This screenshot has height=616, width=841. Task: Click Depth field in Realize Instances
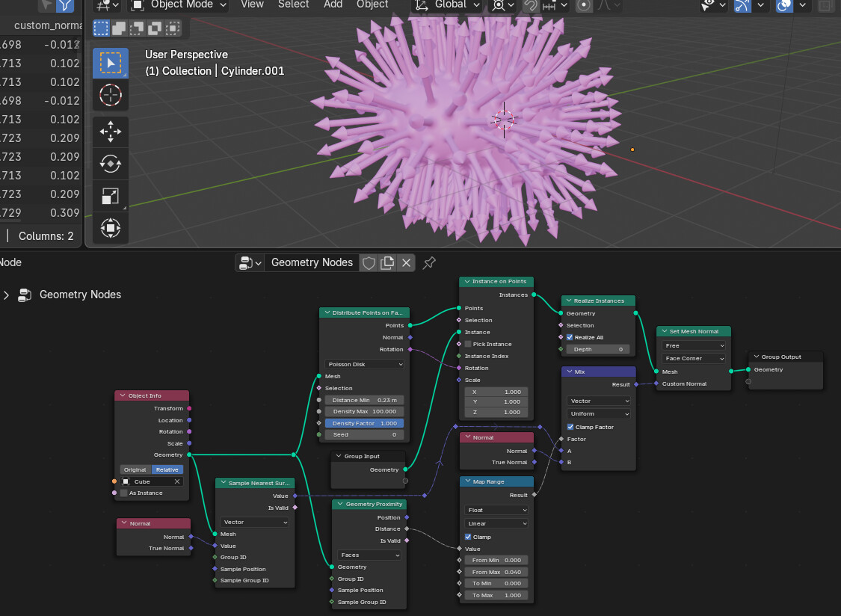coord(599,349)
